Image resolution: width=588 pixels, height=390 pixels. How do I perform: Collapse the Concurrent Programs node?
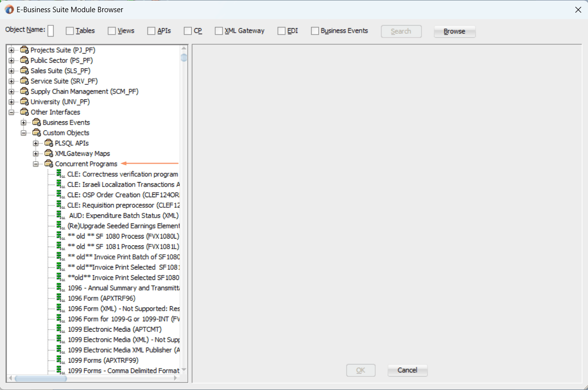pos(36,164)
